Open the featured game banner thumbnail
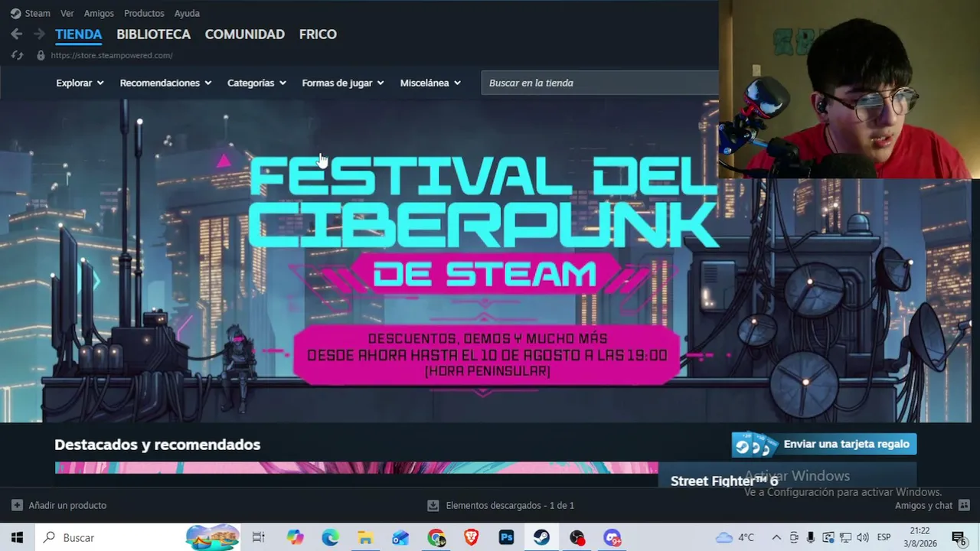 [356, 468]
